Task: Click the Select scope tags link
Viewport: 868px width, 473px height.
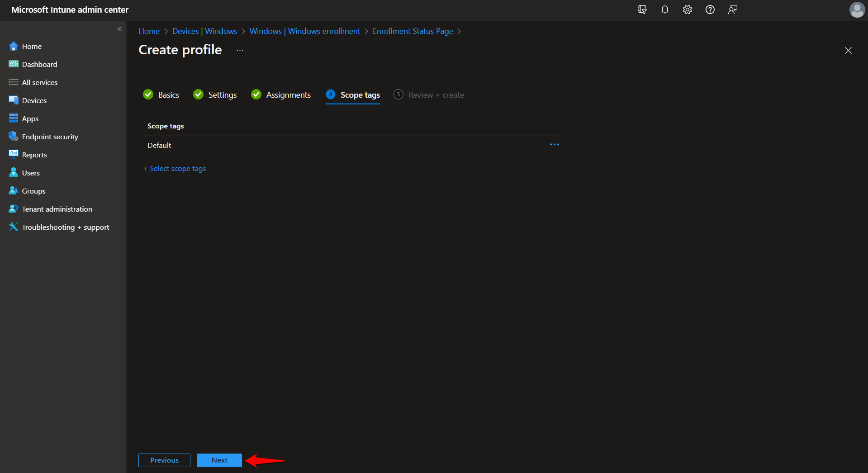Action: tap(177, 169)
